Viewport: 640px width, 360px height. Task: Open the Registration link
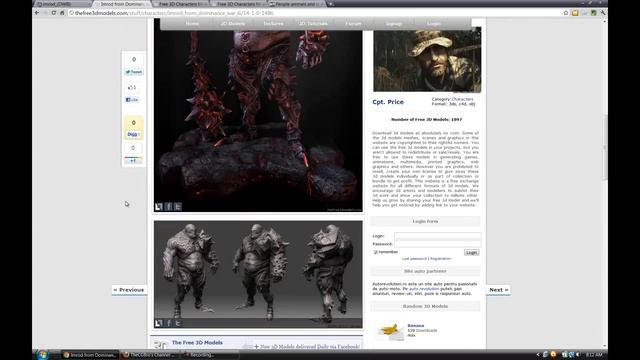440,259
